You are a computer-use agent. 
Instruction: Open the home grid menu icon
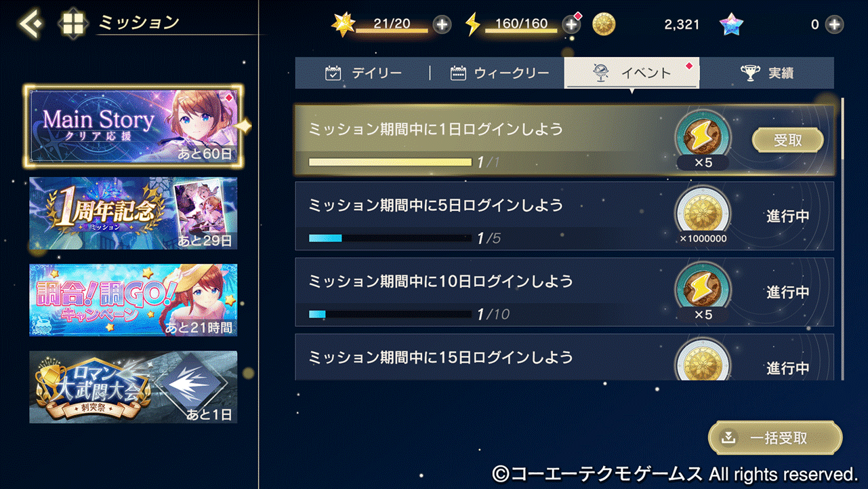click(x=73, y=24)
